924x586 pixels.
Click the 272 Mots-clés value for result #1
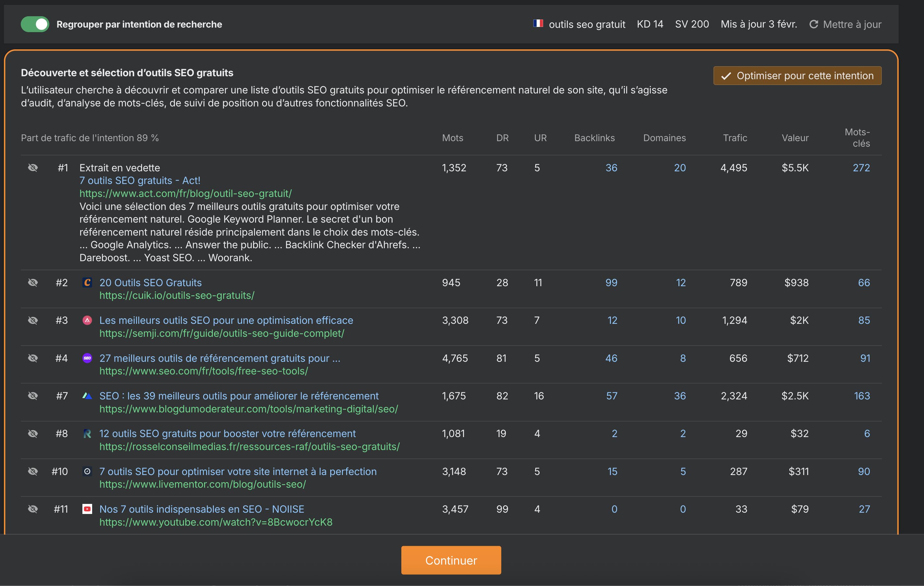click(862, 167)
